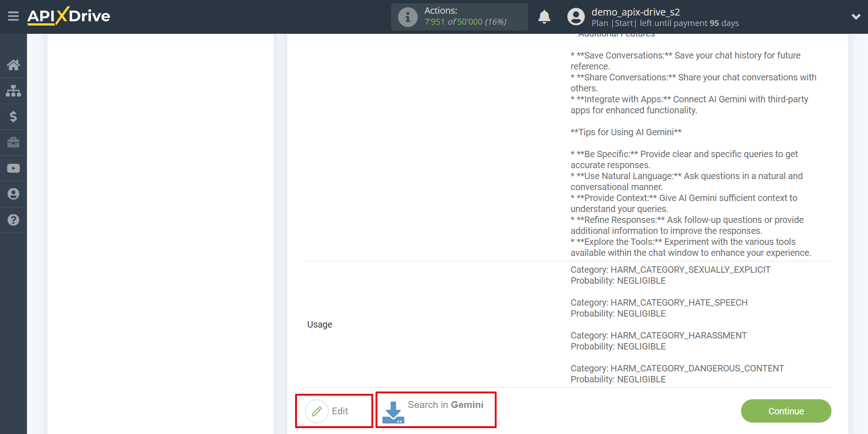Click the Edit button
Image resolution: width=868 pixels, height=434 pixels.
334,411
